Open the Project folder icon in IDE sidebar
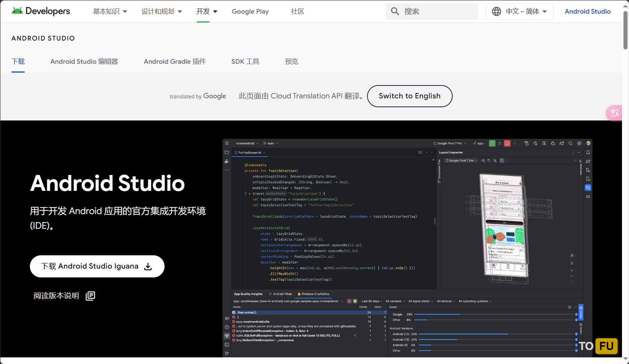 [227, 152]
